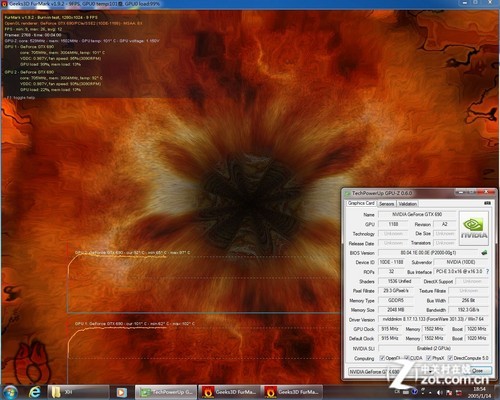
Task: Open the media player taskbar icon
Action: 121,392
